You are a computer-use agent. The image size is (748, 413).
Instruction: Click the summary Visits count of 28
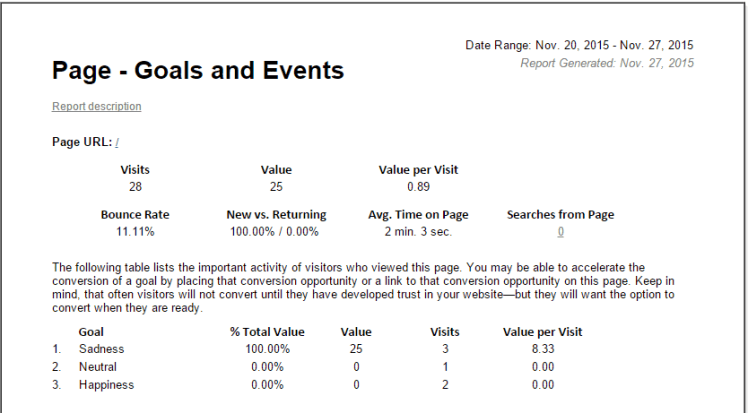pyautogui.click(x=135, y=187)
